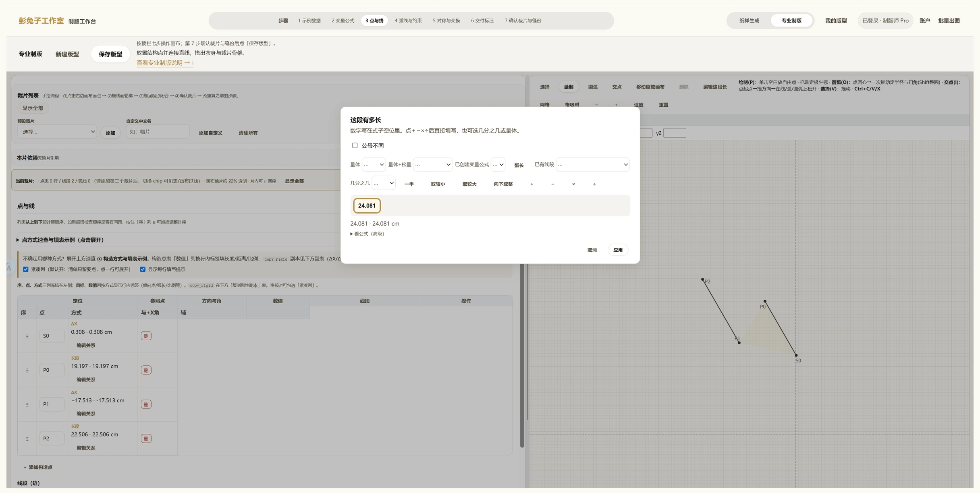980x493 pixels.
Task: Zoom in canvas with the + button
Action: [x=616, y=105]
